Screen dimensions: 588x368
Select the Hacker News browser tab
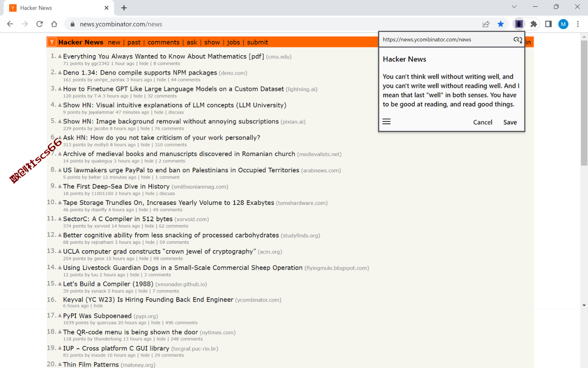pyautogui.click(x=60, y=8)
